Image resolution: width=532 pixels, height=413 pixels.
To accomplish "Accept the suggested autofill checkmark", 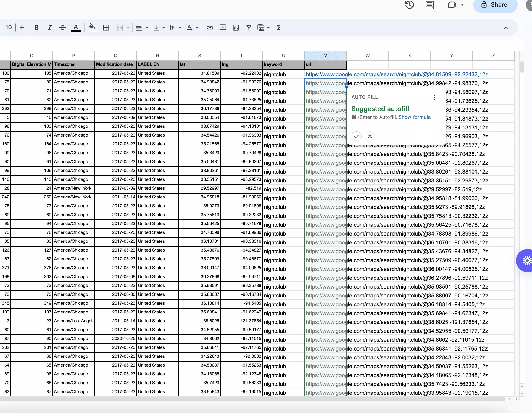I will pos(357,136).
